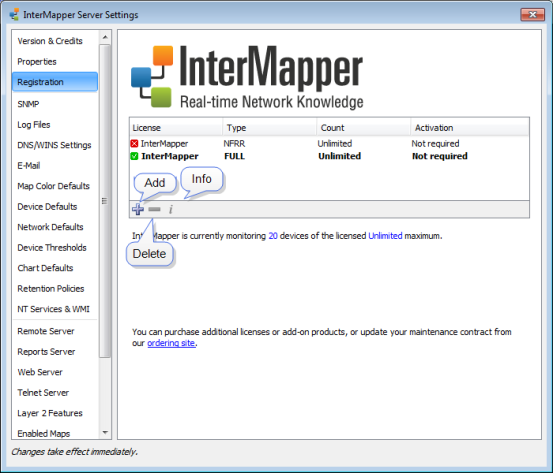This screenshot has width=553, height=473.
Task: Follow the ordering site link
Action: click(171, 343)
